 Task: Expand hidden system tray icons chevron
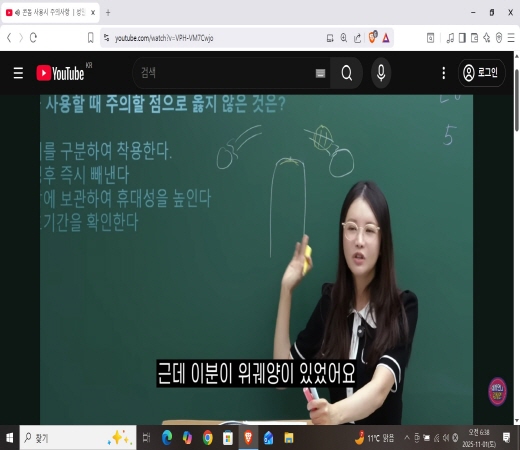407,437
